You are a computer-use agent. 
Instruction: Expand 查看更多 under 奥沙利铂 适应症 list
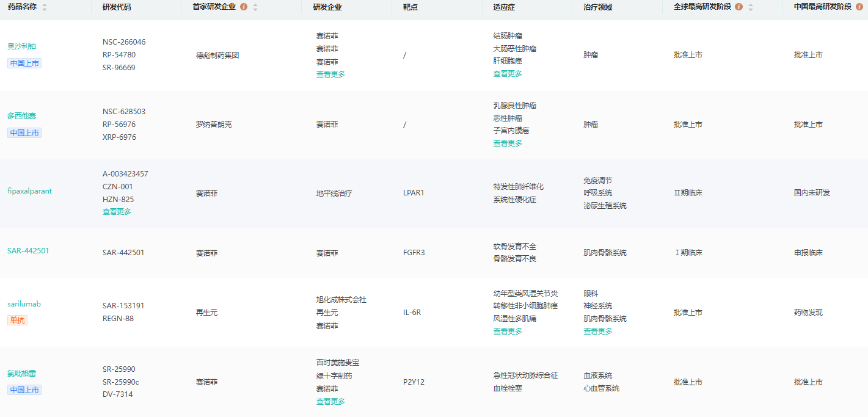(x=508, y=74)
